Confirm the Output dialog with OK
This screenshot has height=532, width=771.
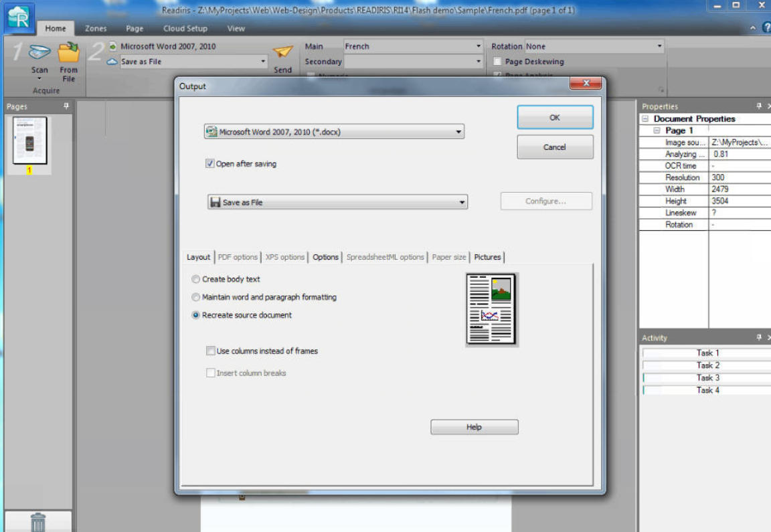click(554, 118)
